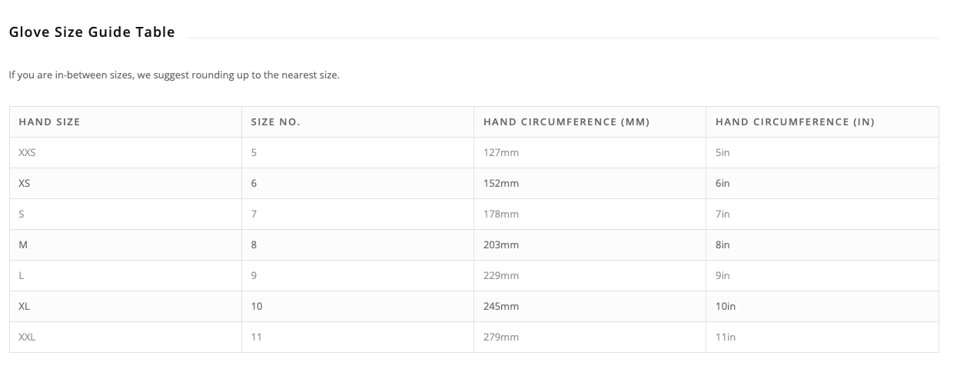Select the 127mm circumference cell
Image resolution: width=980 pixels, height=379 pixels.
(x=501, y=153)
